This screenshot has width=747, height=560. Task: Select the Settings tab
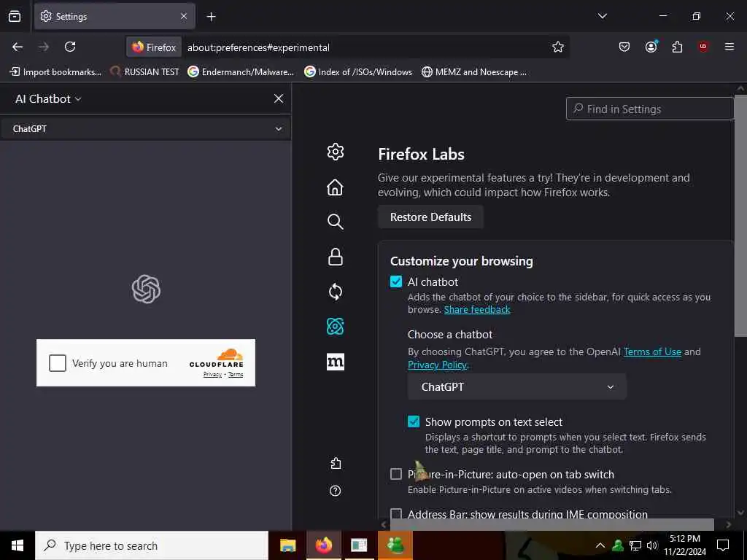(x=115, y=16)
